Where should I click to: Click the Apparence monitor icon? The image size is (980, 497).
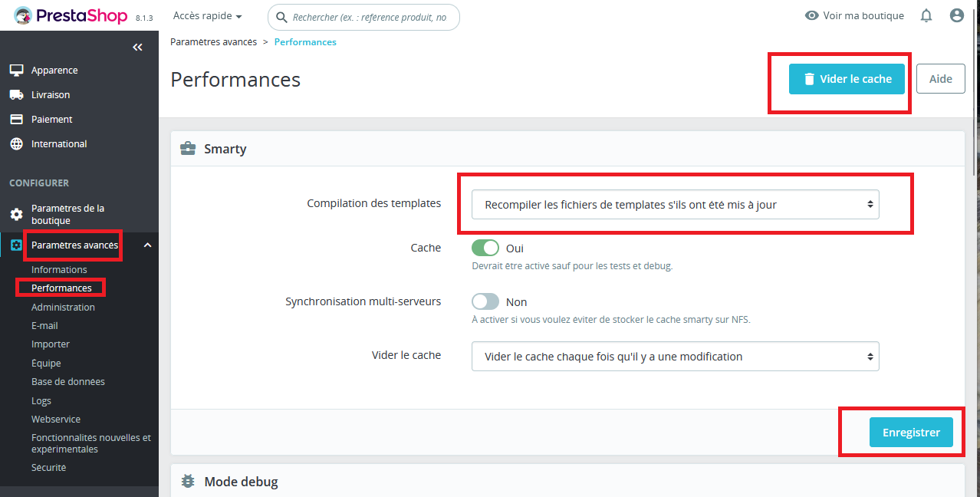pos(16,71)
